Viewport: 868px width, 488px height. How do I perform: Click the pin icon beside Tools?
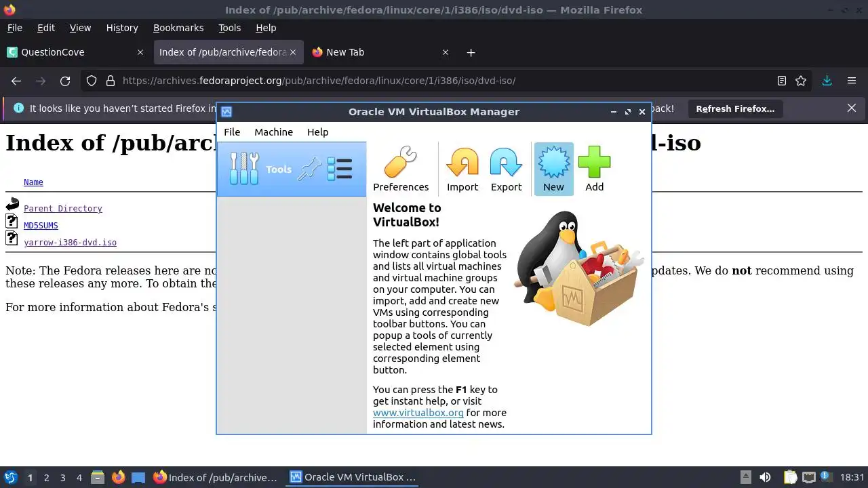[310, 169]
